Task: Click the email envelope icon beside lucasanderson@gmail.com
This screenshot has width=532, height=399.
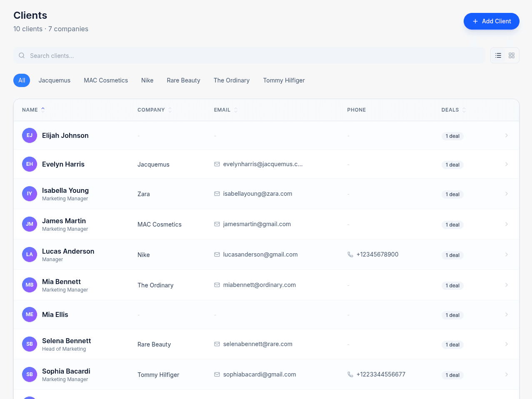Action: pos(217,254)
